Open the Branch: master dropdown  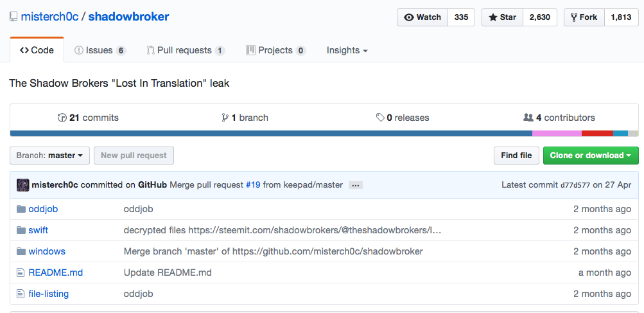click(49, 156)
